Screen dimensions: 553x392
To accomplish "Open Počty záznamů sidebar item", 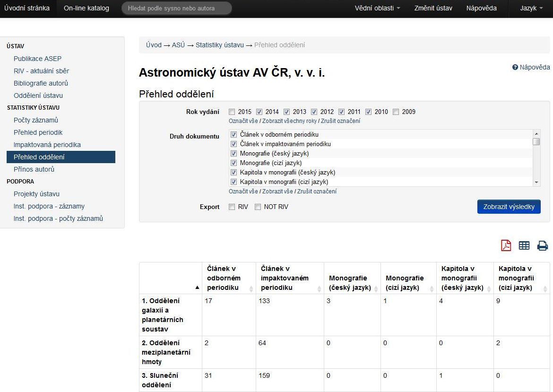I will coord(35,120).
